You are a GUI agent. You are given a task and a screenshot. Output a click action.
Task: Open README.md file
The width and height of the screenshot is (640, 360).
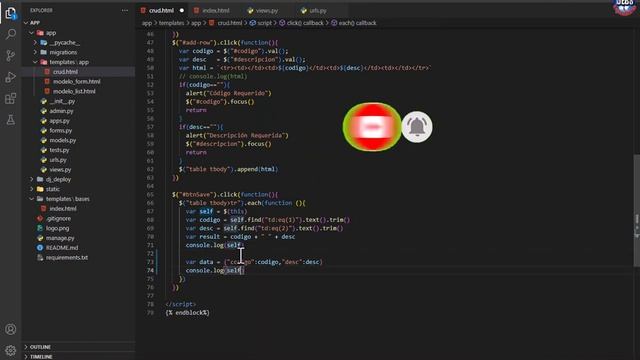62,248
